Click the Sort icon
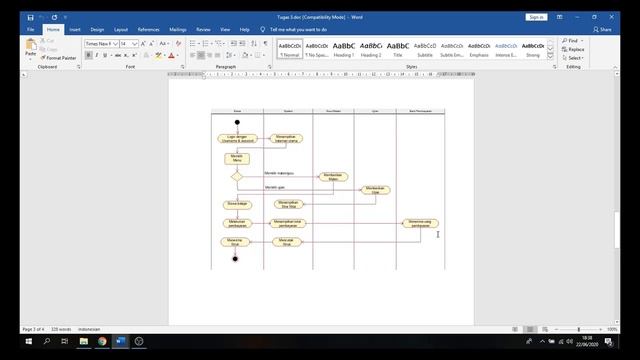This screenshot has width=640, height=360. 254,43
